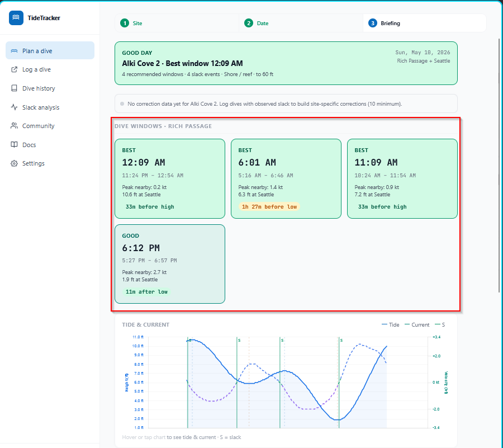Viewport: 503px width, 448px height.
Task: Select the 6:12 PM Good window card
Action: coord(170,264)
